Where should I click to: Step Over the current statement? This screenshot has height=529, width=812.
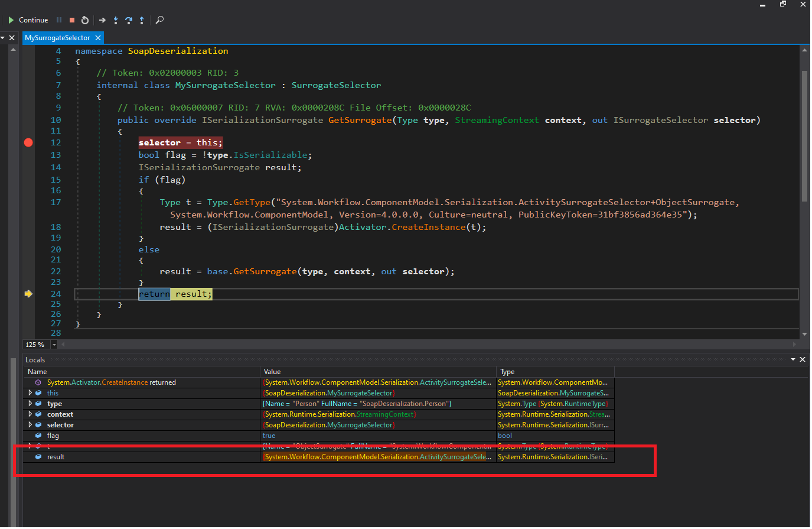coord(129,20)
